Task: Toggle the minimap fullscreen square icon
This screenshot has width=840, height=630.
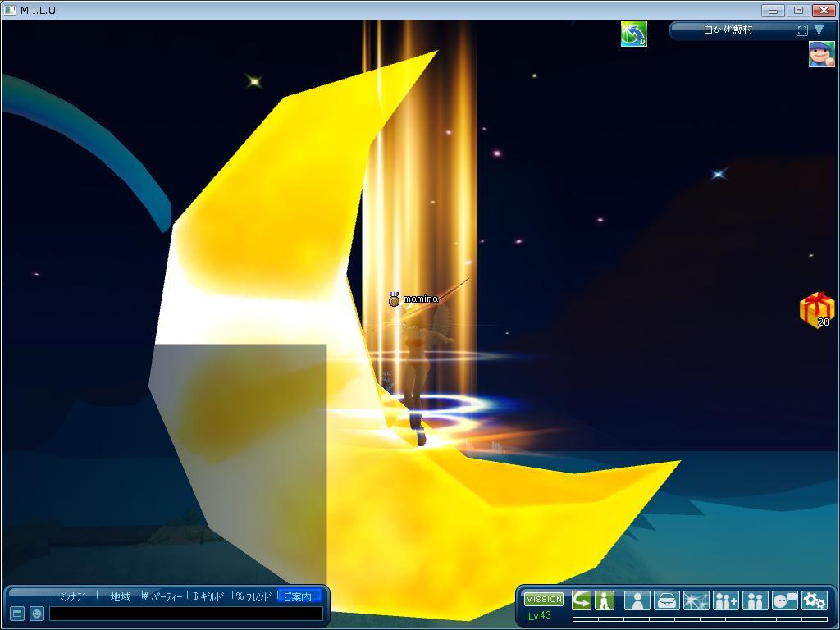Action: tap(801, 30)
